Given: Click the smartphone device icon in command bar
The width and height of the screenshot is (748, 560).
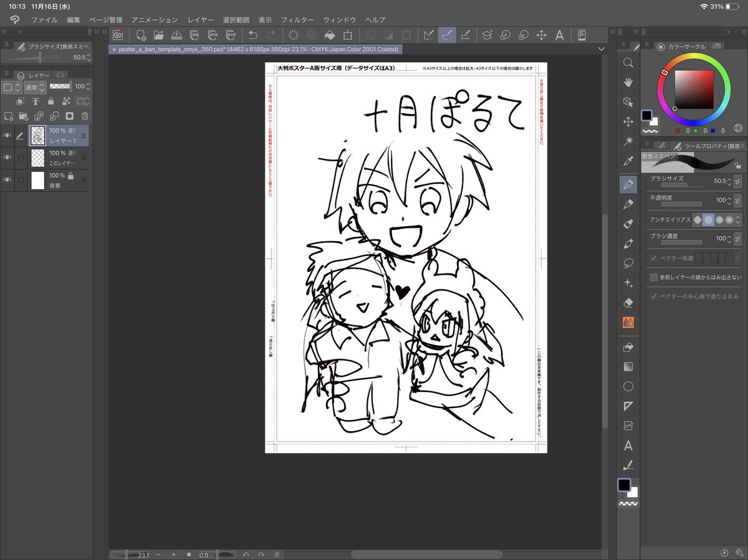Looking at the screenshot, I should (x=582, y=35).
